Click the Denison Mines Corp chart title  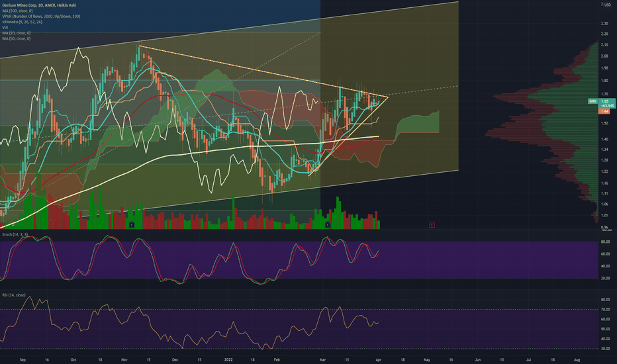(39, 5)
